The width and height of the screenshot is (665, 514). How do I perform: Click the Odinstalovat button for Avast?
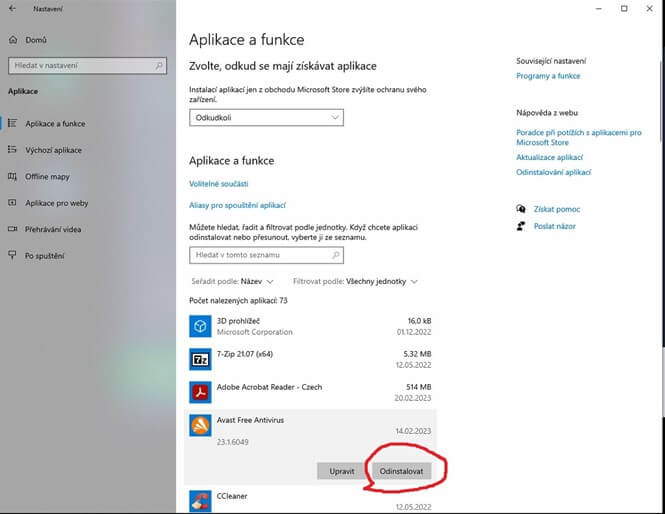pyautogui.click(x=401, y=471)
